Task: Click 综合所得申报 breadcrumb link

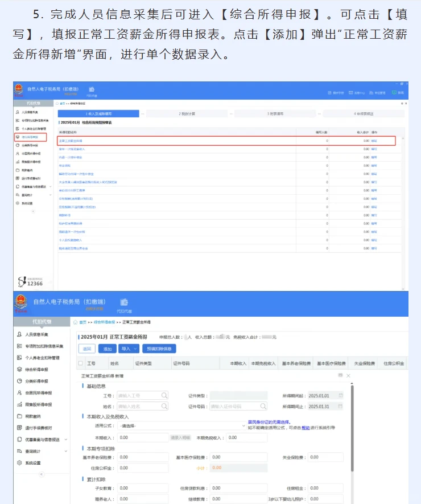Action: point(104,322)
